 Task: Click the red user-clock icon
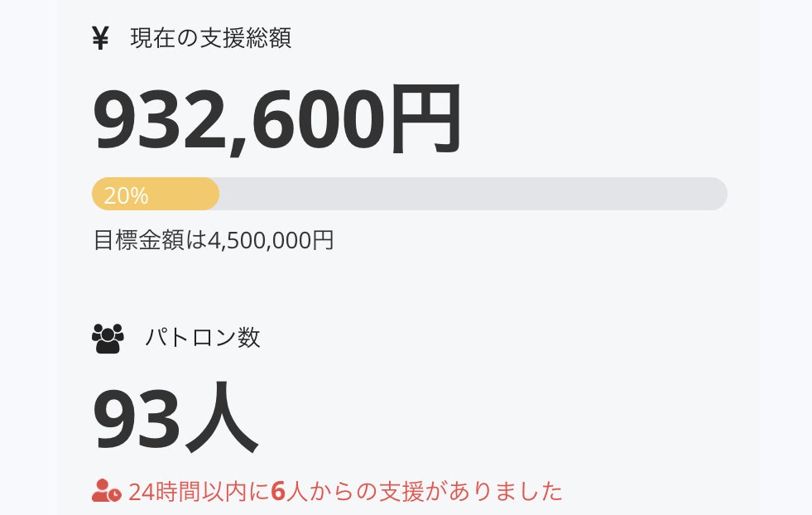107,491
